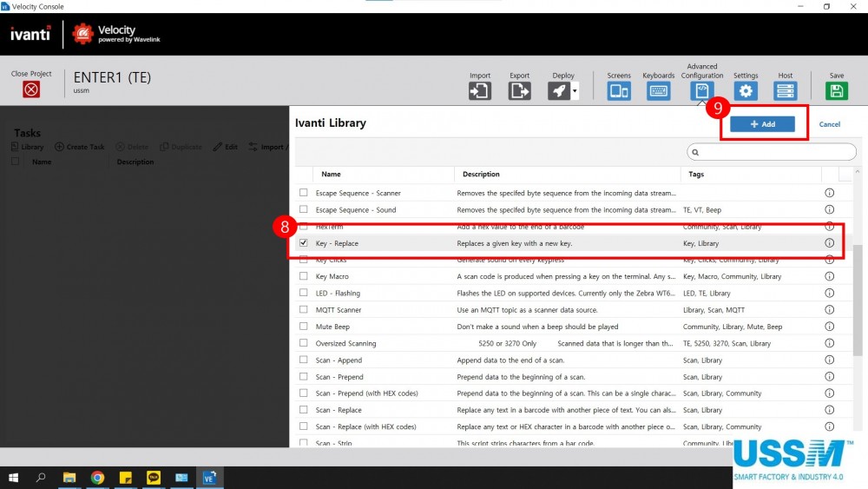Show info icon for Oversized Scanning

pos(829,343)
